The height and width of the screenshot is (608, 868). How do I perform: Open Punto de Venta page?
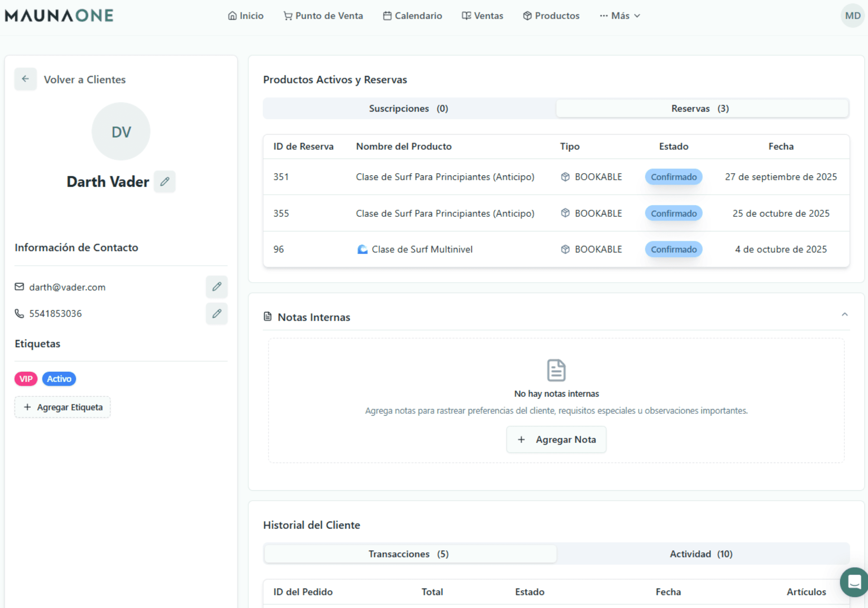(323, 16)
